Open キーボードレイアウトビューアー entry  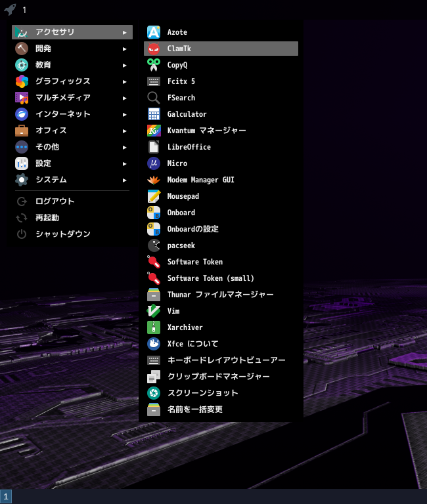pos(221,360)
